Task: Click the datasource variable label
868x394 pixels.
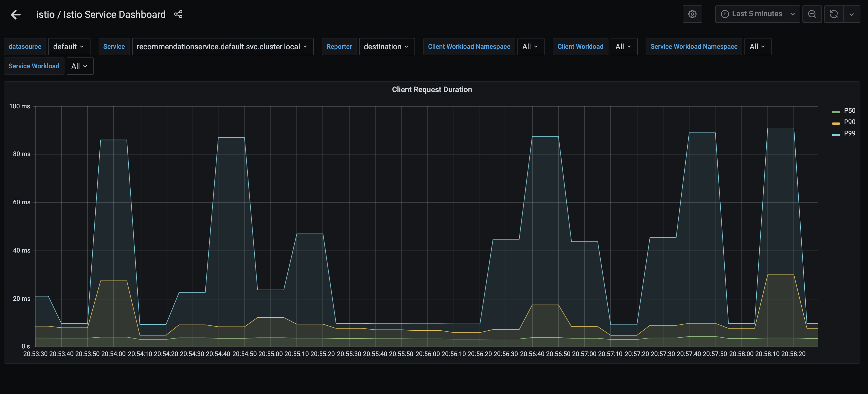Action: click(x=25, y=47)
